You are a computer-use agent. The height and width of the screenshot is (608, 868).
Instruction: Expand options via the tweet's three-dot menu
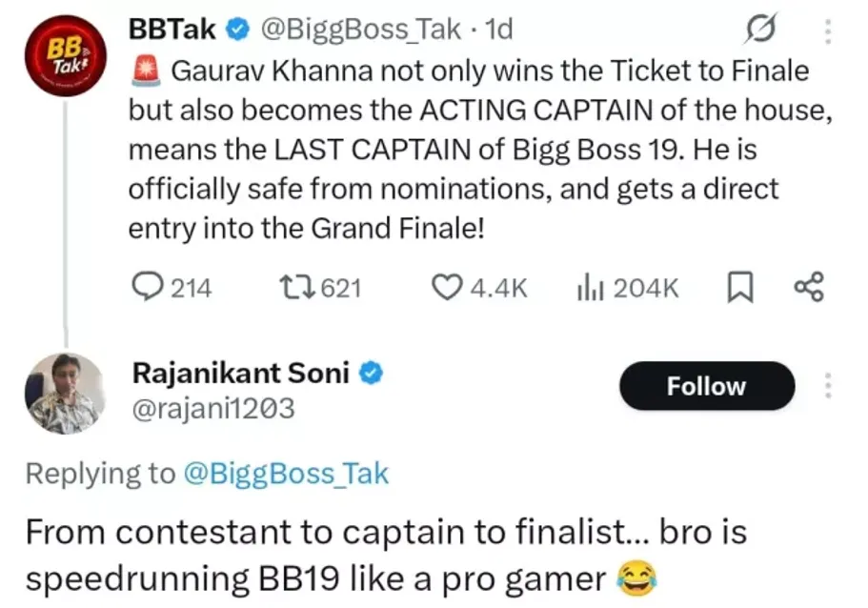pos(828,29)
